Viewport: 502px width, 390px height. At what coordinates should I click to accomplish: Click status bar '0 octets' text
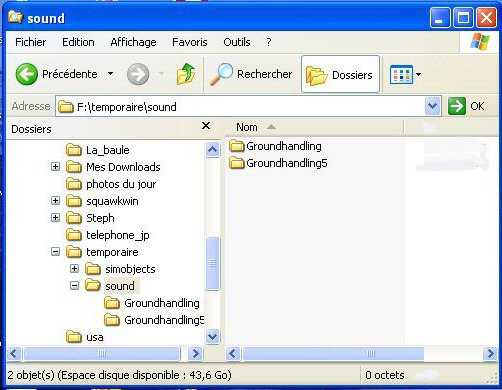coord(385,375)
